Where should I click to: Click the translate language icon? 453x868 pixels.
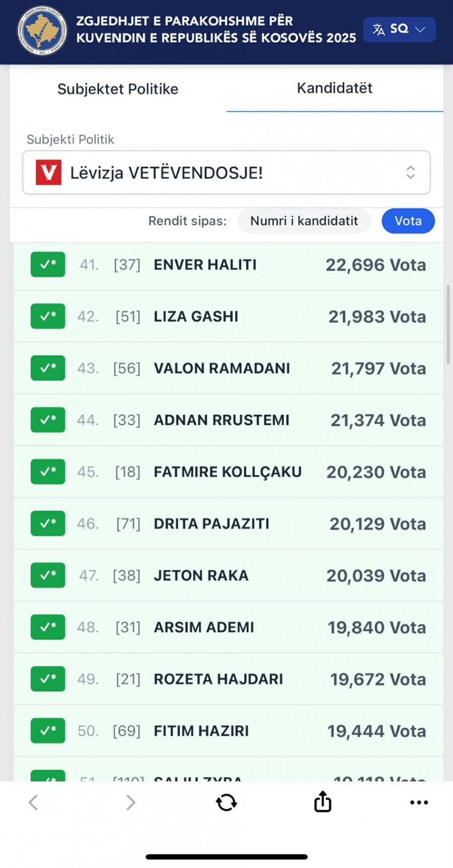379,29
